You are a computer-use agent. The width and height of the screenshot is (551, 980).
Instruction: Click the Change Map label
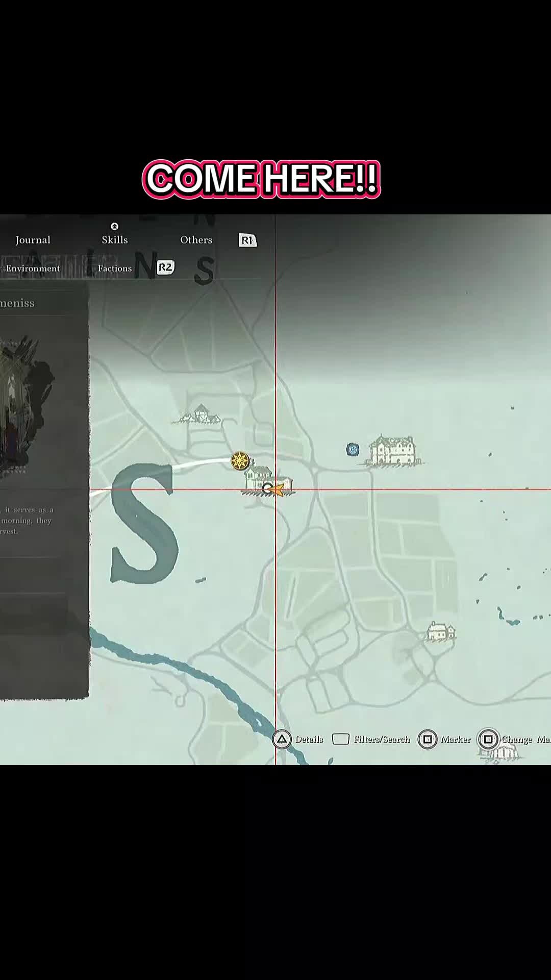coord(525,740)
